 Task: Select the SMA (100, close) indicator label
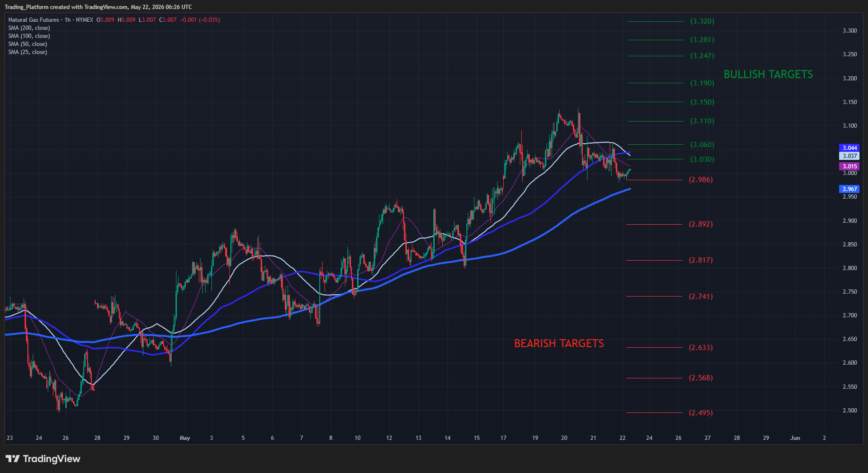(29, 36)
